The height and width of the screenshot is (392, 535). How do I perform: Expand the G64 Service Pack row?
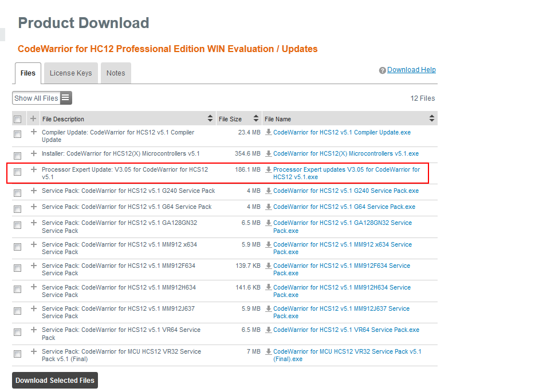coord(33,206)
